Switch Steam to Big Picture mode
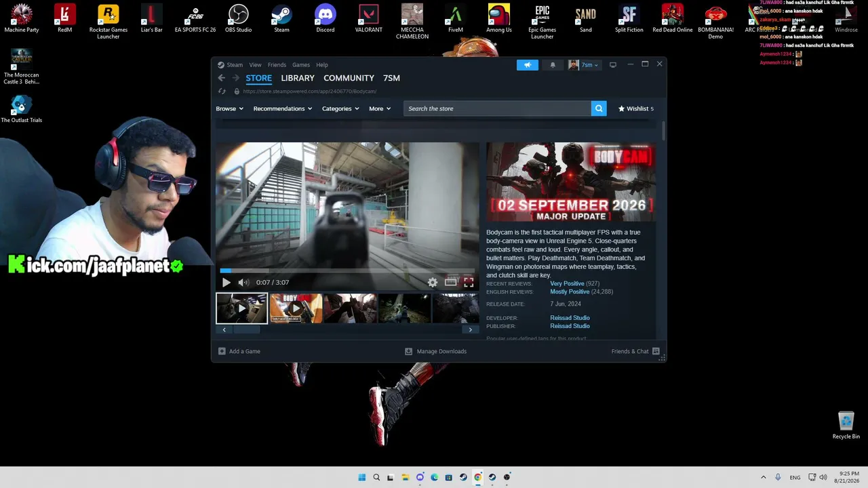The image size is (868, 488). [613, 65]
